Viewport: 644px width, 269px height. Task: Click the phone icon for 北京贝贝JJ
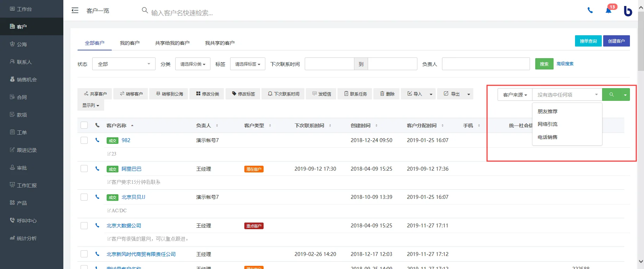(97, 197)
